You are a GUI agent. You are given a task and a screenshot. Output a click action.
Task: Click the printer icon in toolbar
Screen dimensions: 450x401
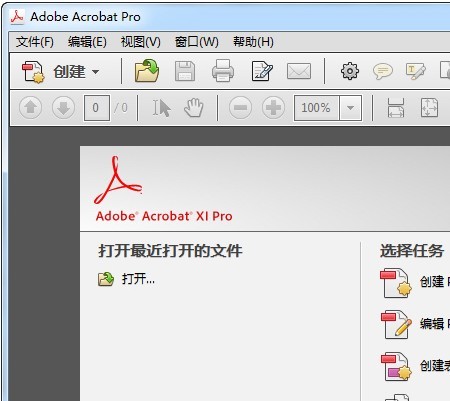point(223,71)
